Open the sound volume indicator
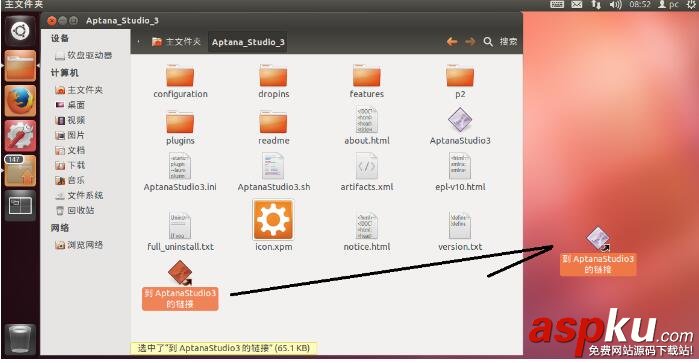Screen dimensions: 699x363 (x=616, y=4)
